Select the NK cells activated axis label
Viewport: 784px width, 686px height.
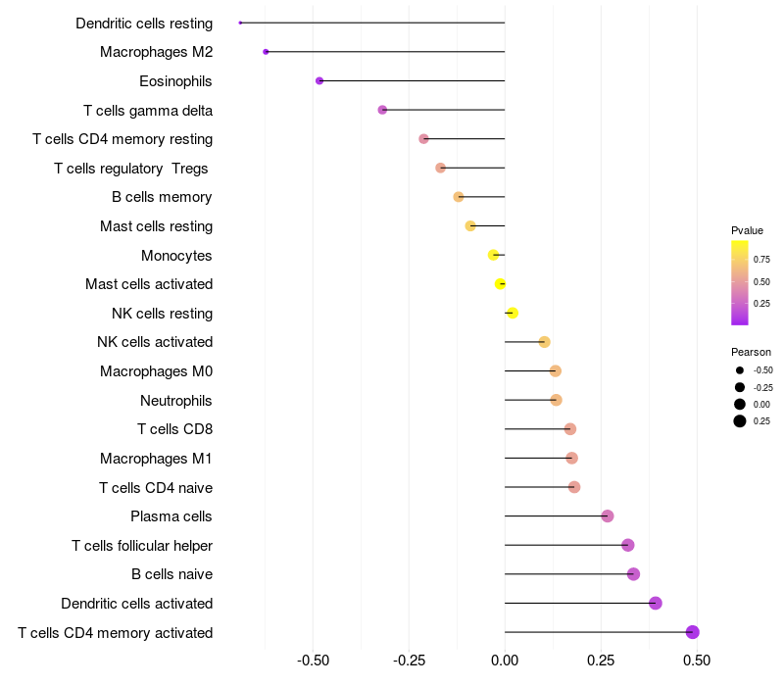pyautogui.click(x=155, y=342)
